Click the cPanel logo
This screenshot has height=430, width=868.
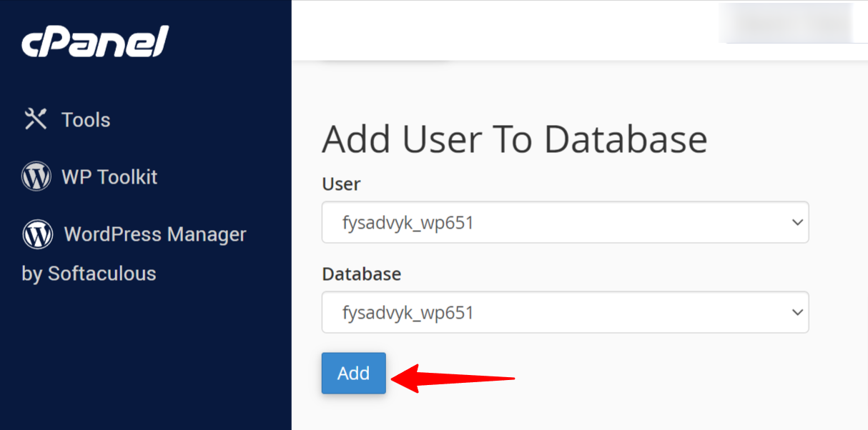[94, 41]
